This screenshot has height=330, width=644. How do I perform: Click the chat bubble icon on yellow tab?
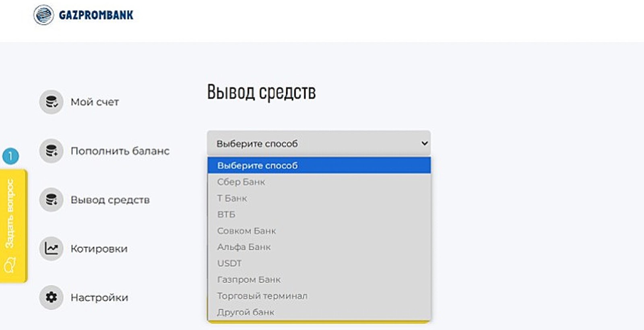click(10, 266)
